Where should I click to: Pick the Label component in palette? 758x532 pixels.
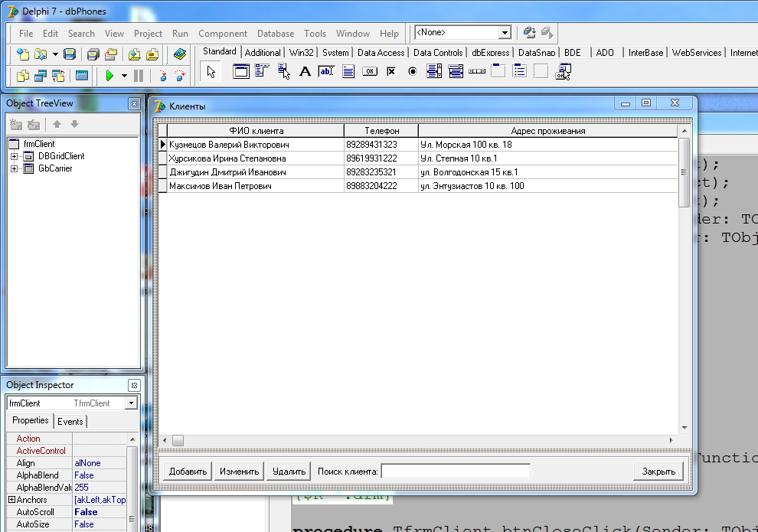pyautogui.click(x=305, y=71)
